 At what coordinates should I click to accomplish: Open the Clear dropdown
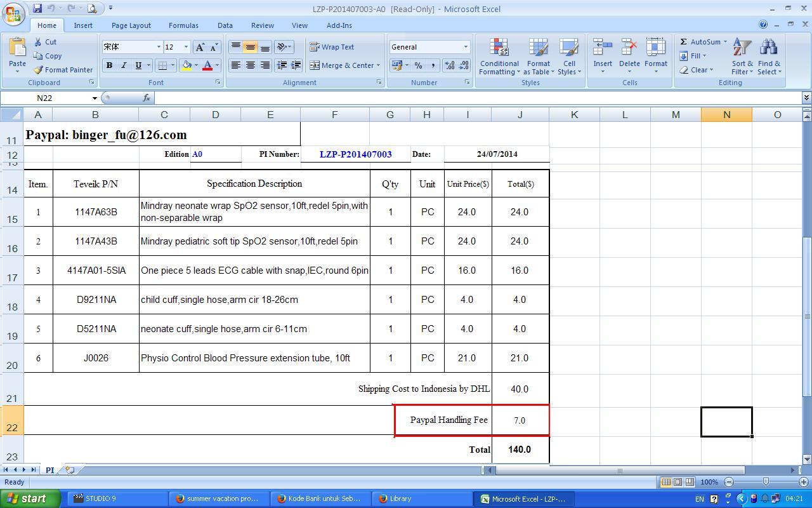pyautogui.click(x=696, y=70)
